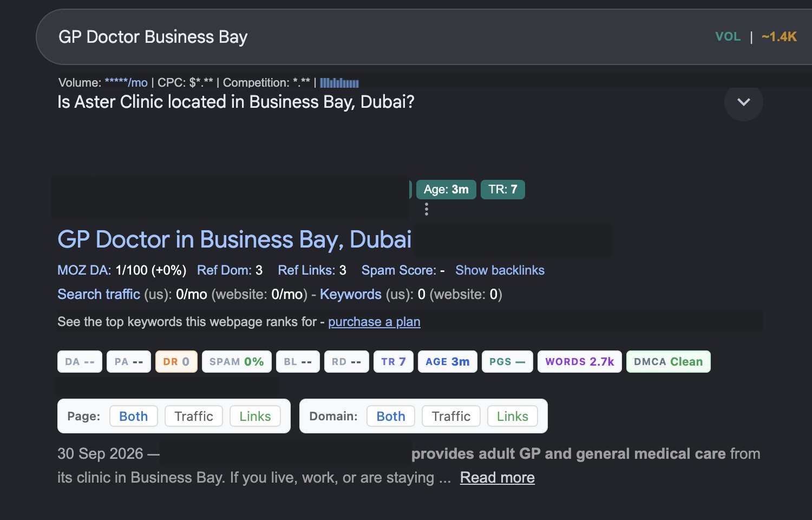Expand the Aster Clinic question chevron

coord(743,102)
